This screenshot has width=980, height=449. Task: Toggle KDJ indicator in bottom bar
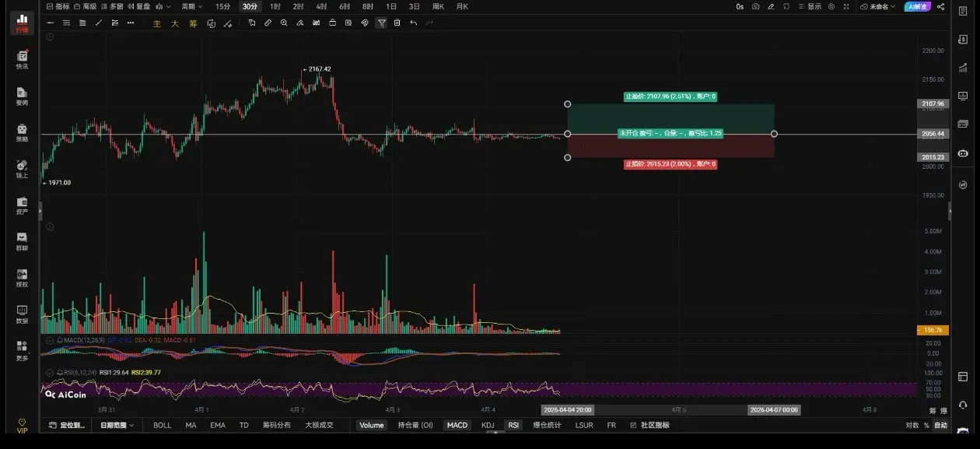pyautogui.click(x=488, y=425)
